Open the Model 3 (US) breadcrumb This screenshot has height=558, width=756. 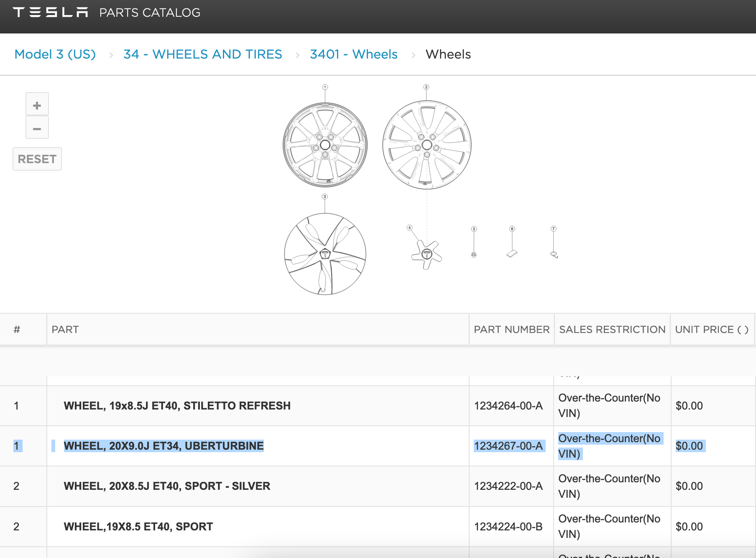(55, 54)
